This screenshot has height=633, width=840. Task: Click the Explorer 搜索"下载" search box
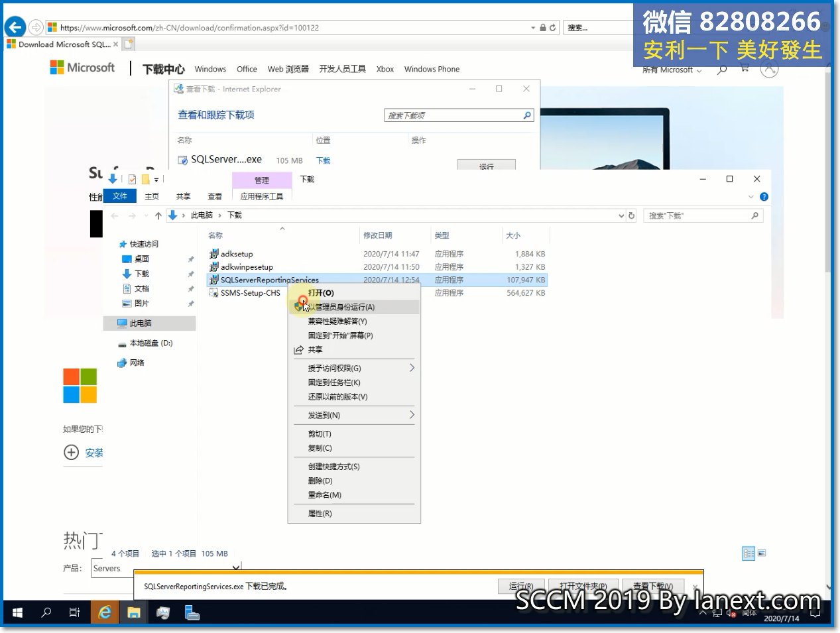coord(703,215)
